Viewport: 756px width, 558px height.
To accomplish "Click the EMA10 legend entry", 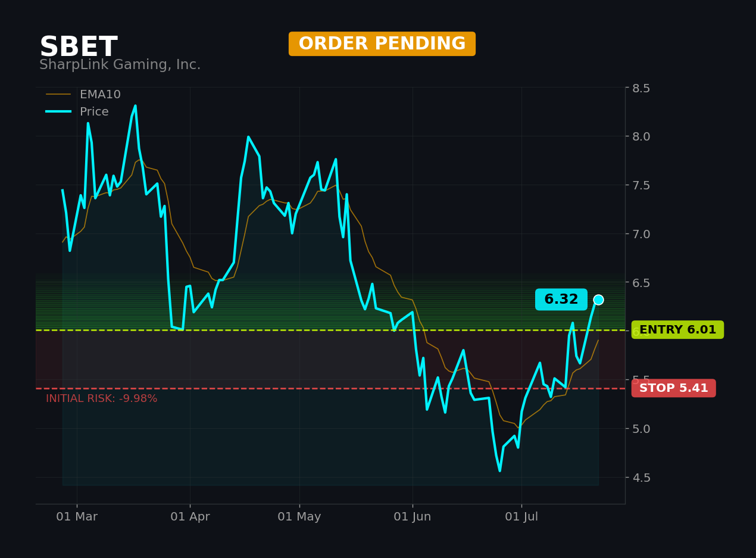I will click(83, 95).
